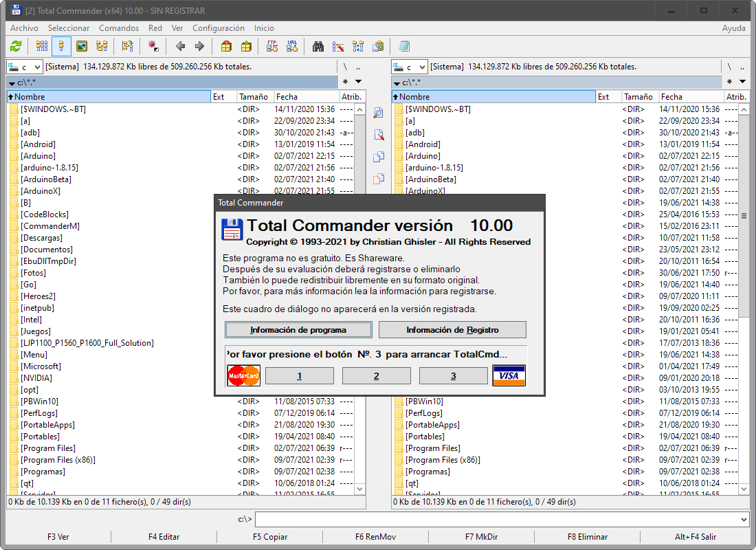Click the edit file icon between panels
The height and width of the screenshot is (550, 756).
(x=379, y=135)
